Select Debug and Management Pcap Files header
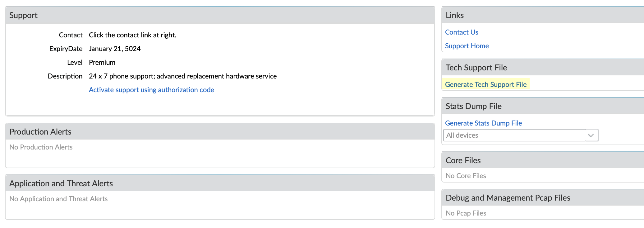 tap(508, 198)
